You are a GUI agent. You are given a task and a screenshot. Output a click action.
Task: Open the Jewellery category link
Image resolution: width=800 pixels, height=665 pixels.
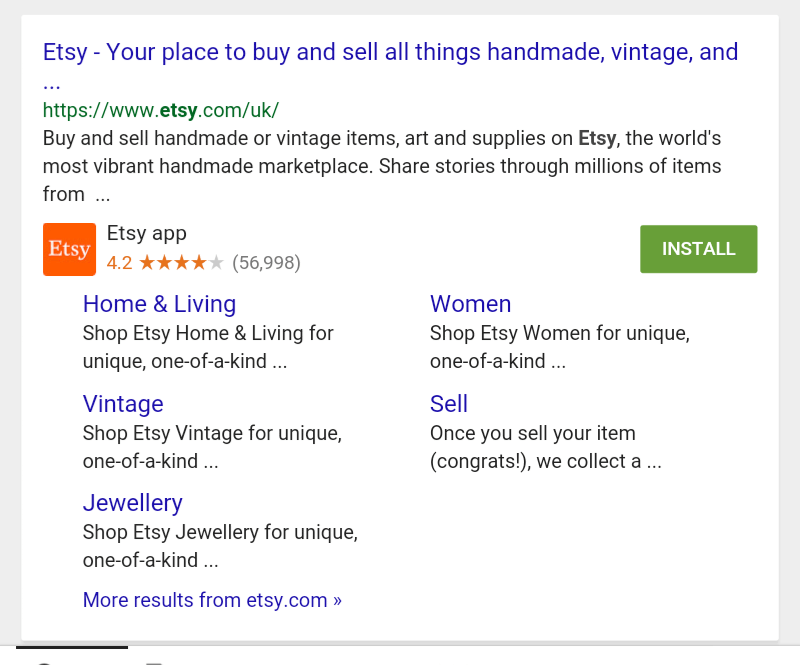pos(132,503)
